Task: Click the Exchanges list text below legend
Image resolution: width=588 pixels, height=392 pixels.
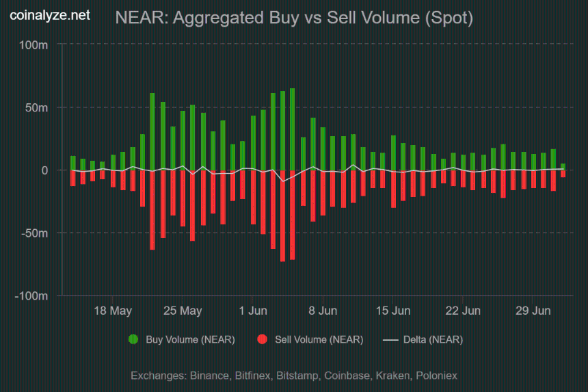Action: 294,376
